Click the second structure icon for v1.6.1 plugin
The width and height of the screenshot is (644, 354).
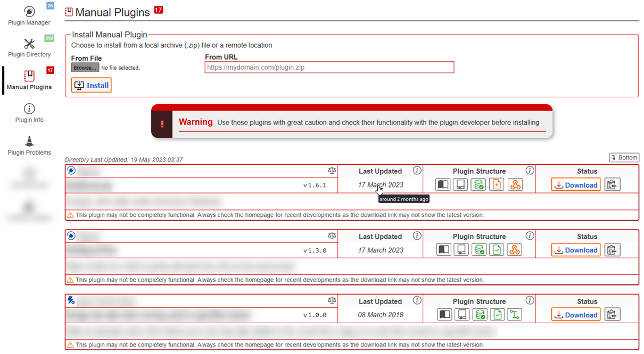click(x=461, y=185)
